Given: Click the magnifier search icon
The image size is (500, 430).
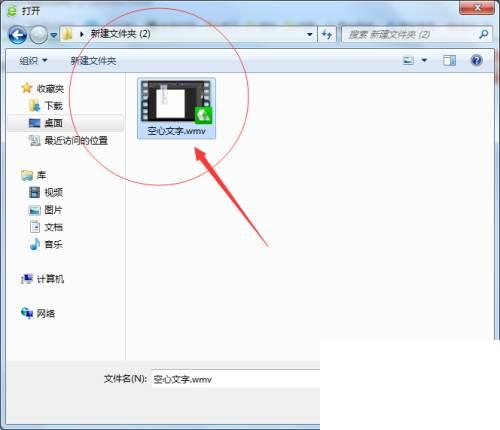Looking at the screenshot, I should pos(484,34).
